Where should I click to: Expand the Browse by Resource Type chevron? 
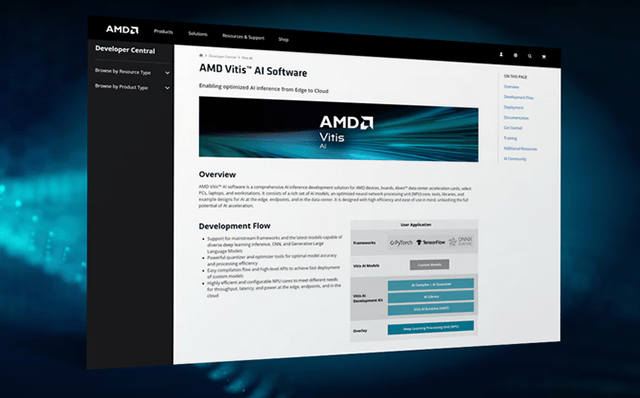(x=167, y=73)
